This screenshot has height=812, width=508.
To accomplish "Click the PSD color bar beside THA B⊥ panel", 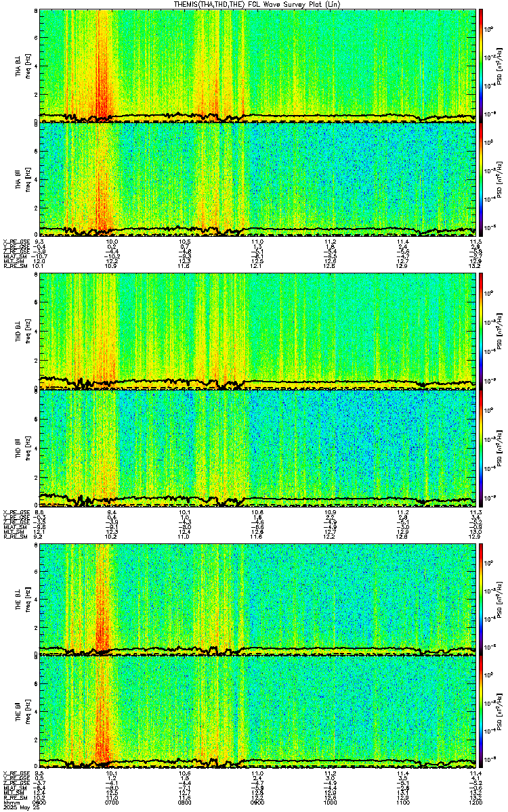I will pyautogui.click(x=481, y=65).
